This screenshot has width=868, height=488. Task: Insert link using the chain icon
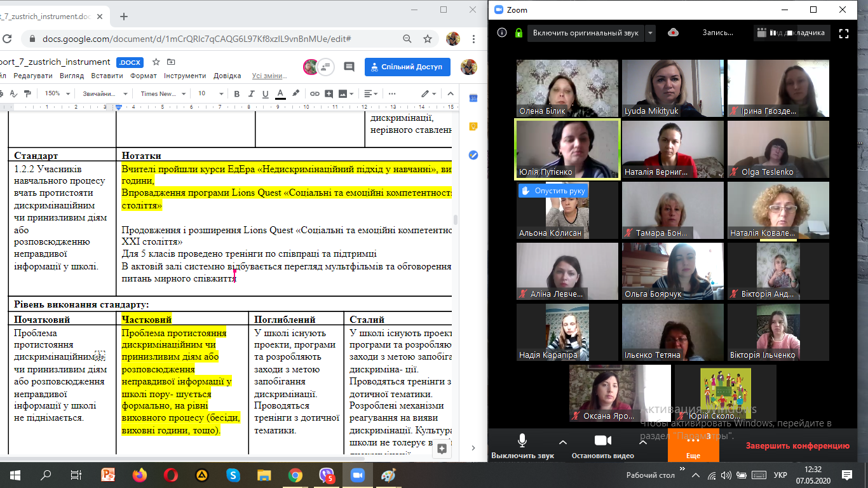[315, 93]
